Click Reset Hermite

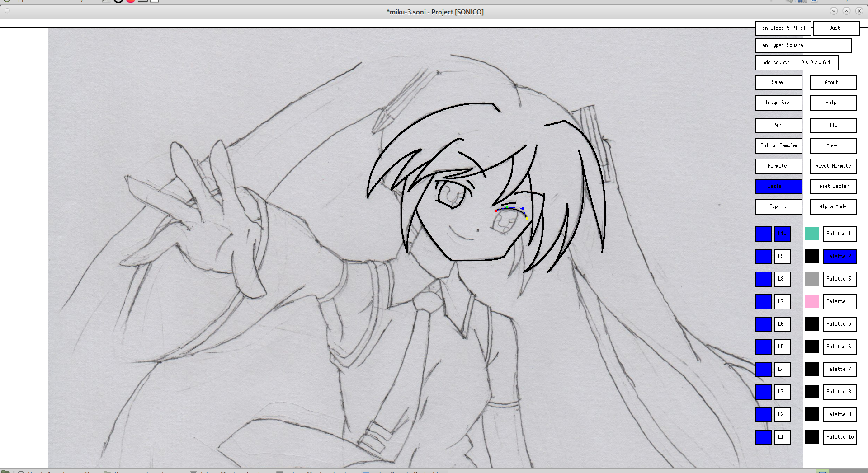click(833, 166)
